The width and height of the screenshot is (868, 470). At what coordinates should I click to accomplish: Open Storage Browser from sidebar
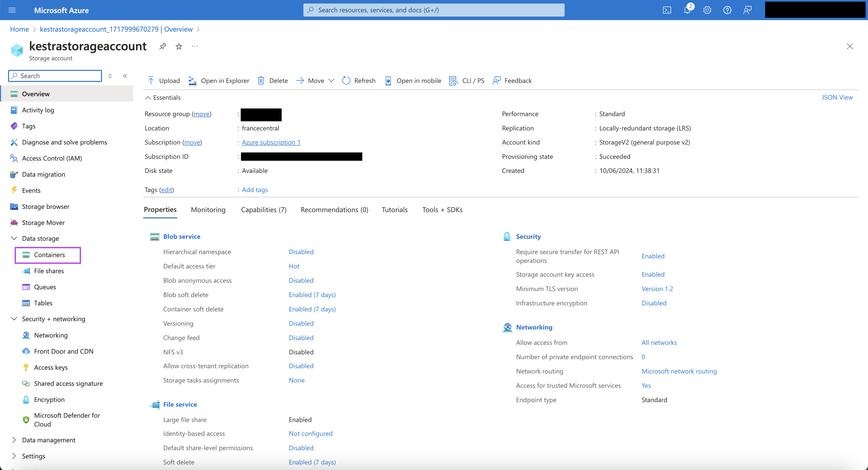(x=45, y=206)
